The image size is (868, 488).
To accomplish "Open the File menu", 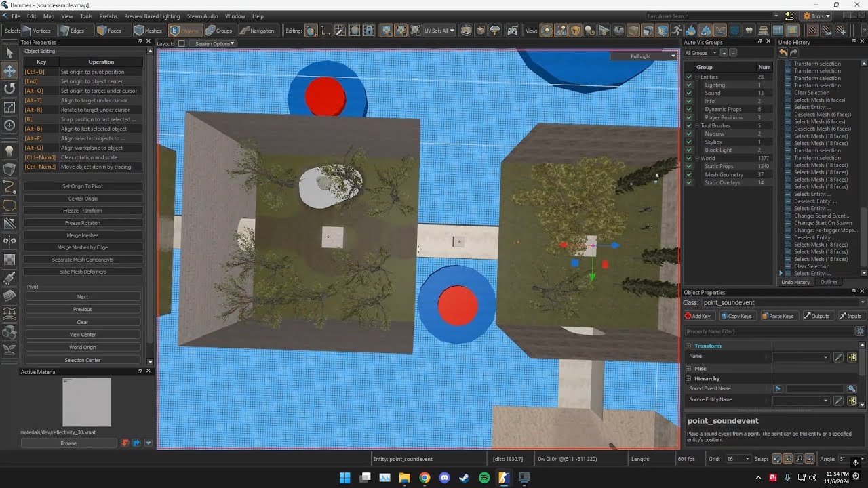I will click(16, 16).
